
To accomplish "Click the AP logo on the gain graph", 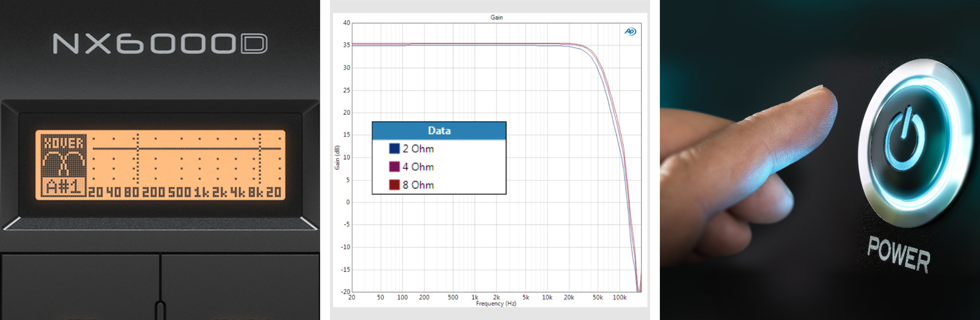I will coord(629,32).
